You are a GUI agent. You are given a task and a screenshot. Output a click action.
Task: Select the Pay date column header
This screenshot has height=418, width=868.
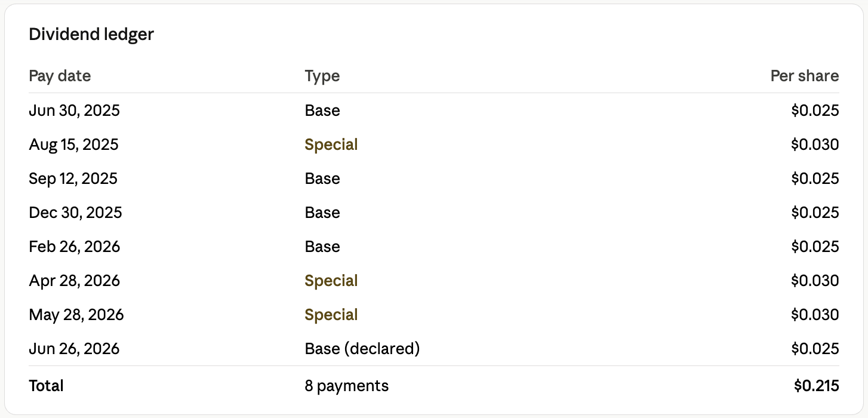click(x=60, y=76)
